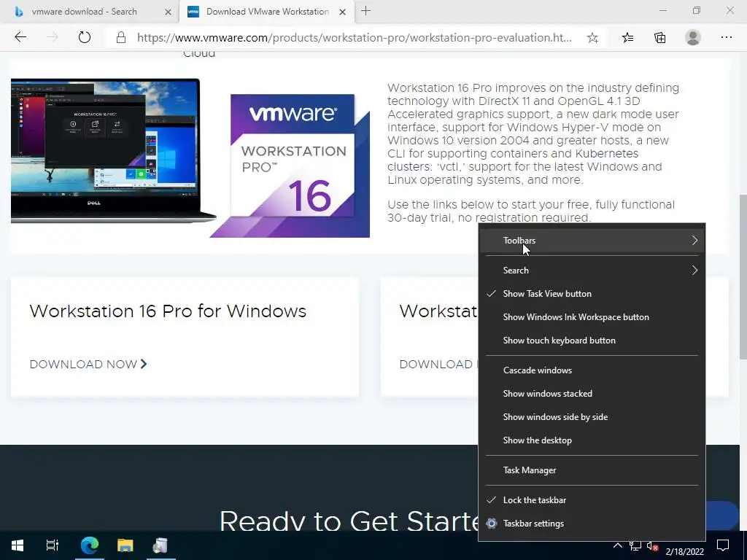
Task: Enable Show Windows Ink Workspace button
Action: [592, 317]
